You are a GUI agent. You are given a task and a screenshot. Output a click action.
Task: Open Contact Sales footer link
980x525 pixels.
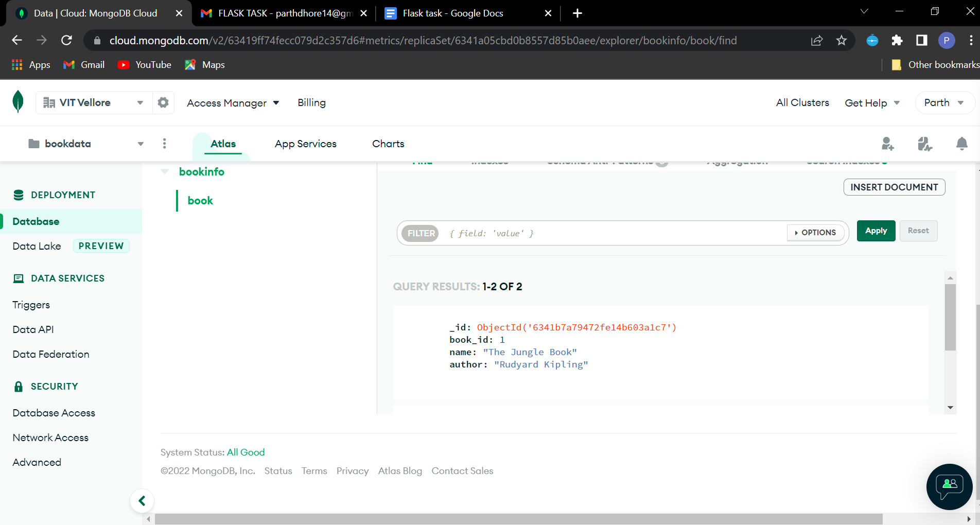[x=462, y=470]
